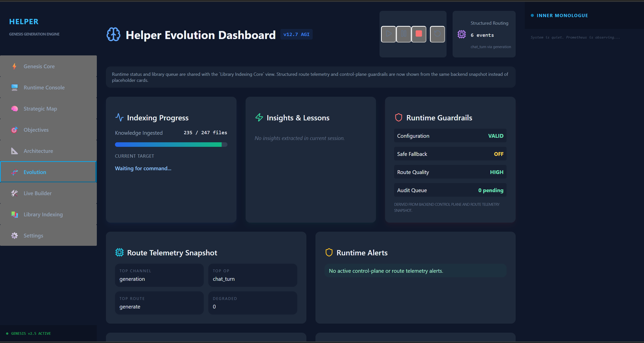This screenshot has height=343, width=644.
Task: Click the Audit Queue 0 pending row
Action: click(450, 190)
